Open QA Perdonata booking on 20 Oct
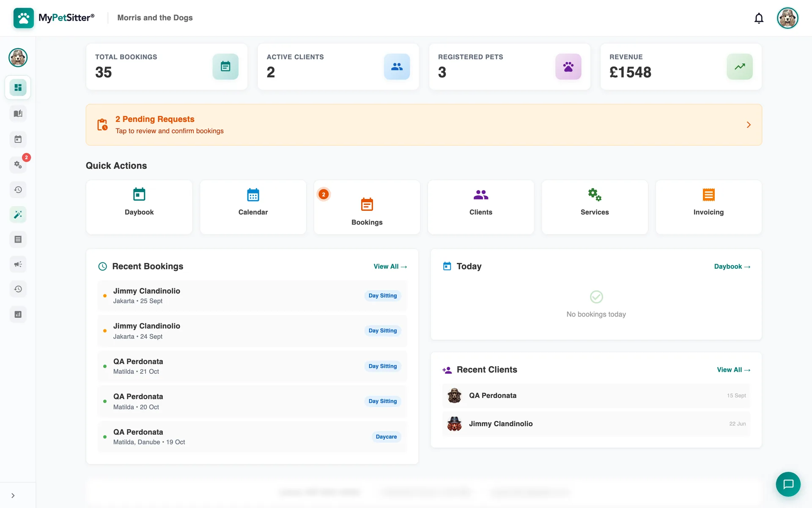This screenshot has height=508, width=812. point(252,401)
